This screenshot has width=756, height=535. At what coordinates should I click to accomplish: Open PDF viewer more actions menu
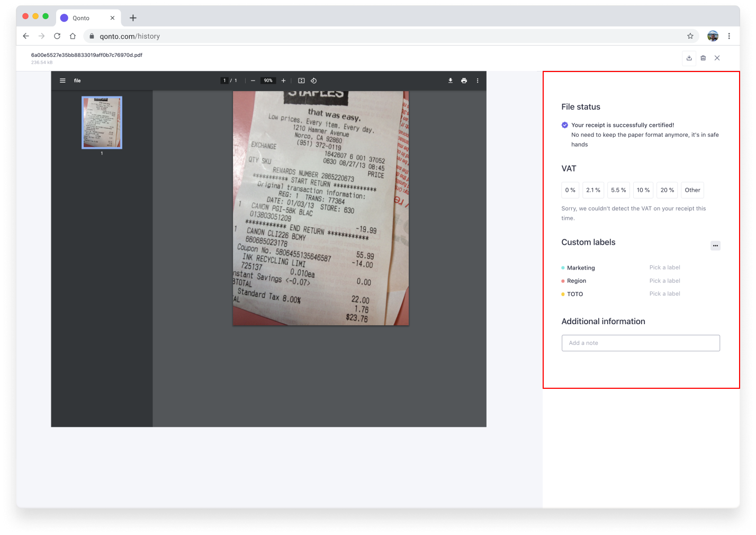478,81
